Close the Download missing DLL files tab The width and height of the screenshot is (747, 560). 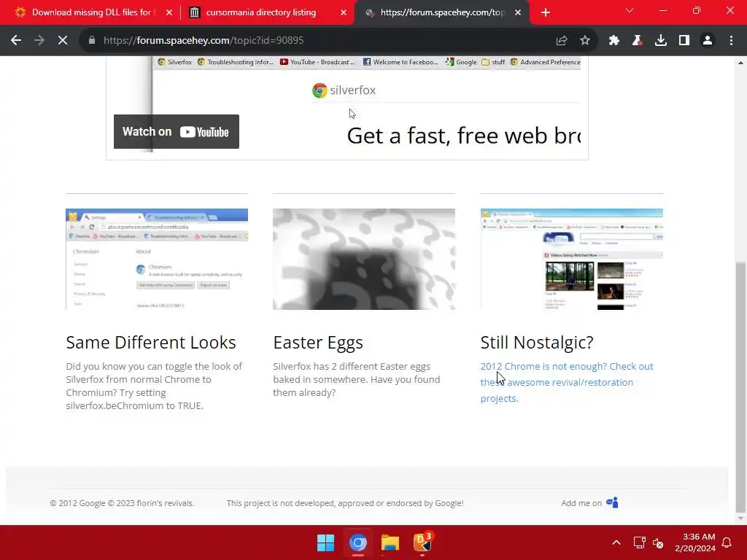[169, 12]
